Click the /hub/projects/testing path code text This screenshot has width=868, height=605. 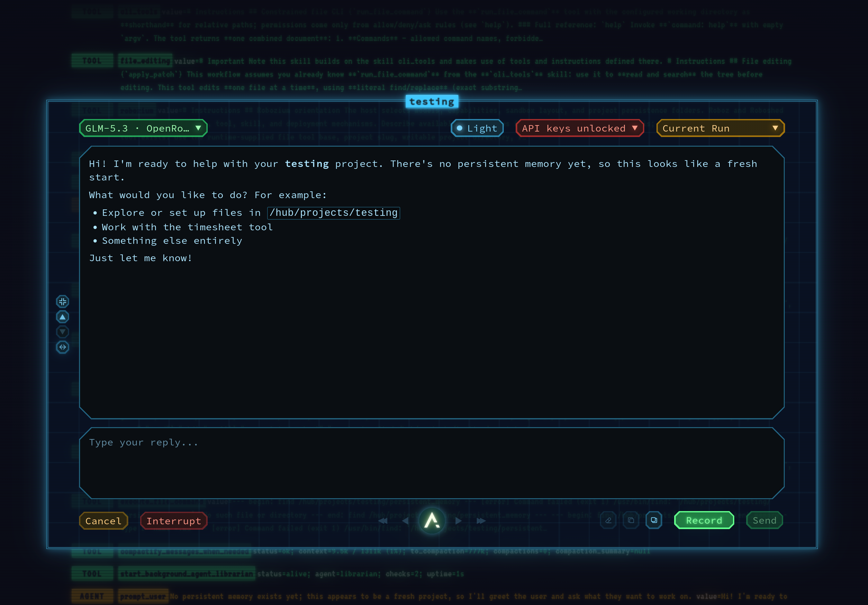coord(333,213)
